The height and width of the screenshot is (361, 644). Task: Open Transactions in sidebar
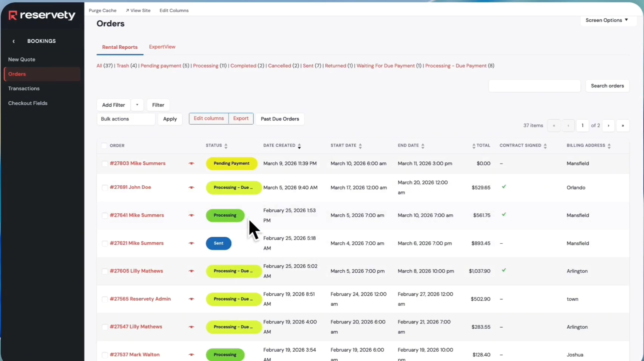pyautogui.click(x=24, y=89)
